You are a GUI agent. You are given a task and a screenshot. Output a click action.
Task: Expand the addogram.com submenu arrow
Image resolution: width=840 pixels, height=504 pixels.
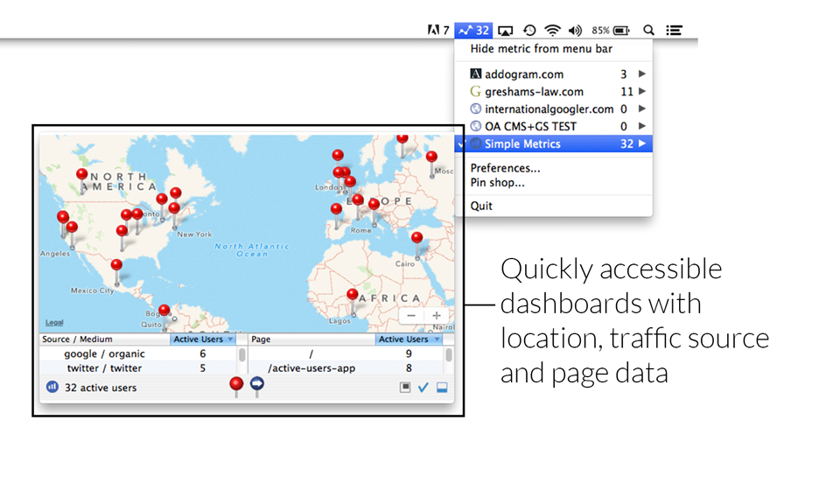pos(641,73)
